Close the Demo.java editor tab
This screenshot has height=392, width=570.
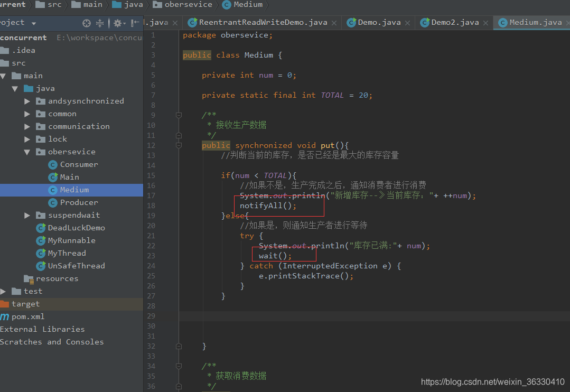pos(407,23)
